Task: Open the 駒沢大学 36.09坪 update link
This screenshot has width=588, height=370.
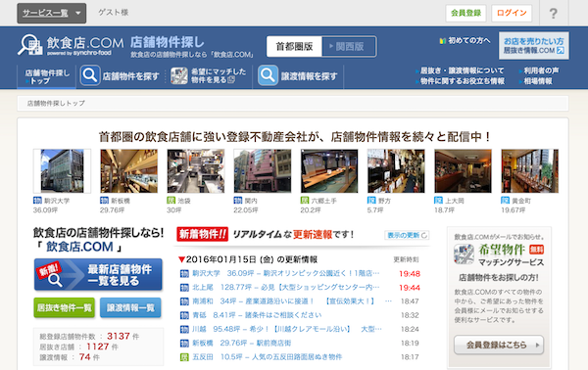Action: pyautogui.click(x=285, y=273)
